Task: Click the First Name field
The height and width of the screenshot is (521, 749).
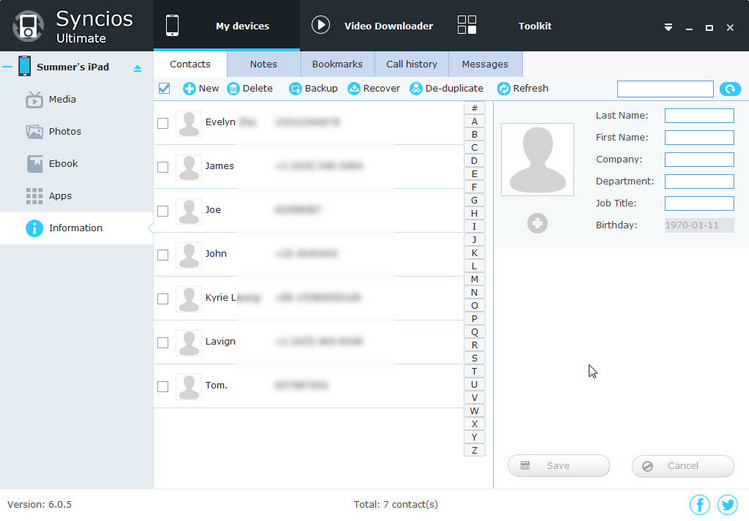Action: click(699, 138)
